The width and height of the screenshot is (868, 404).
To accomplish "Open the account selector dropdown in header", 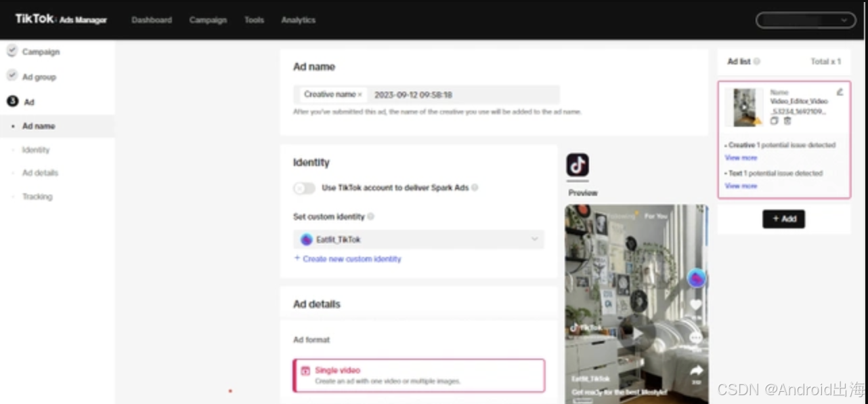I will 806,20.
